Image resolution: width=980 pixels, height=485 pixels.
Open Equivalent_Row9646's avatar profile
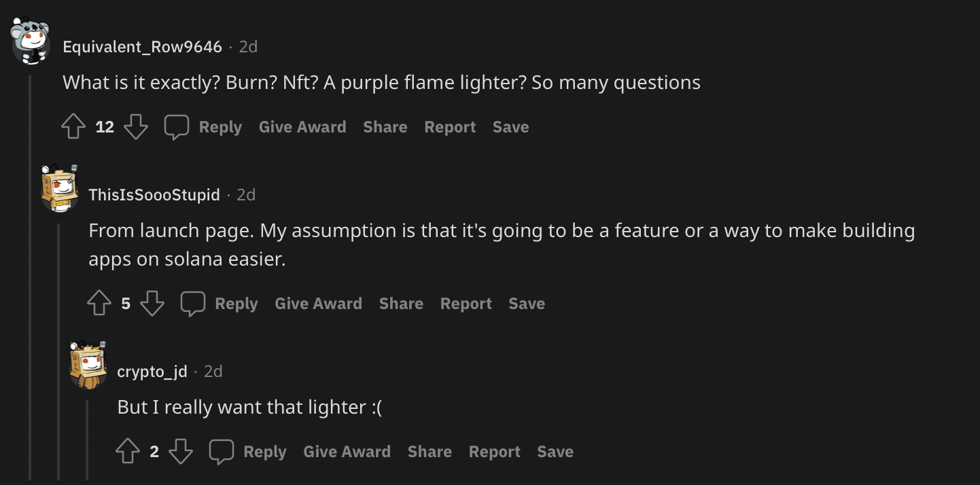point(31,41)
